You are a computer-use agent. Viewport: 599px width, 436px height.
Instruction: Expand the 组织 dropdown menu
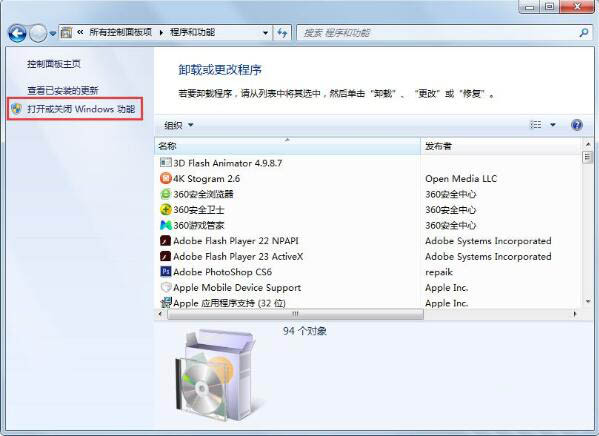(178, 125)
